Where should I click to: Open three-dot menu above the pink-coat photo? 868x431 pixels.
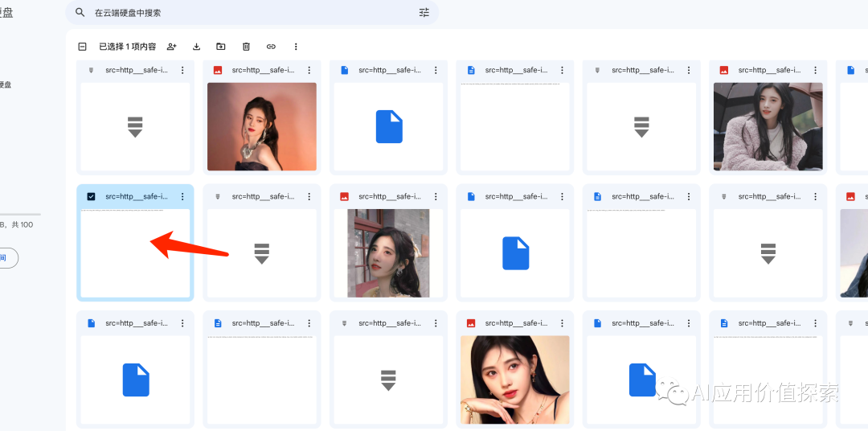coord(816,70)
